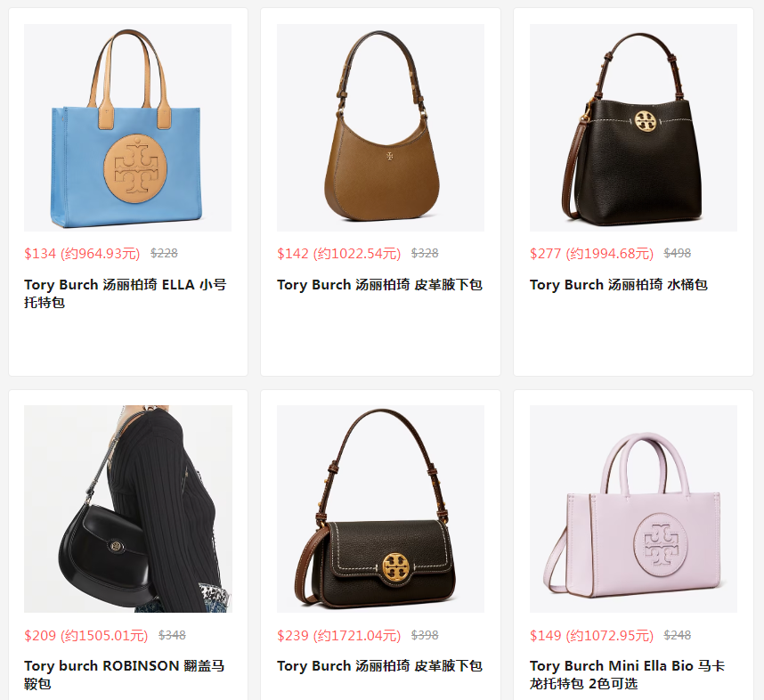Open the brown leather underarm bag image
Image resolution: width=764 pixels, height=700 pixels.
[380, 127]
